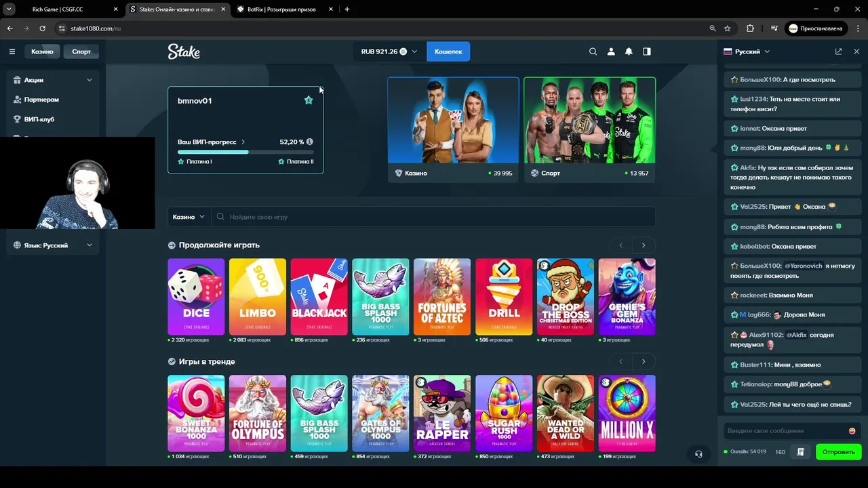Open browser tab search dropdown
Screen dimensions: 868x488
click(9, 9)
